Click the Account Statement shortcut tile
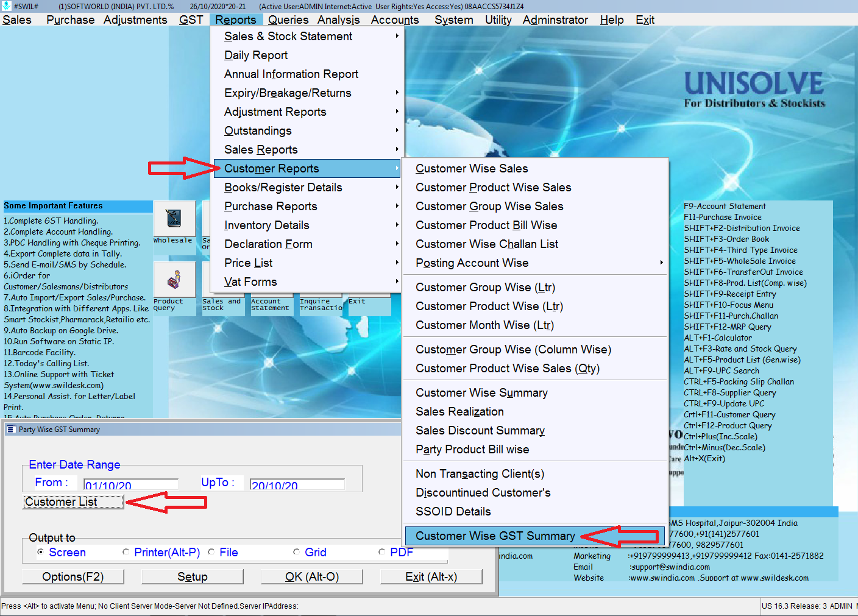Image resolution: width=858 pixels, height=616 pixels. click(x=272, y=305)
